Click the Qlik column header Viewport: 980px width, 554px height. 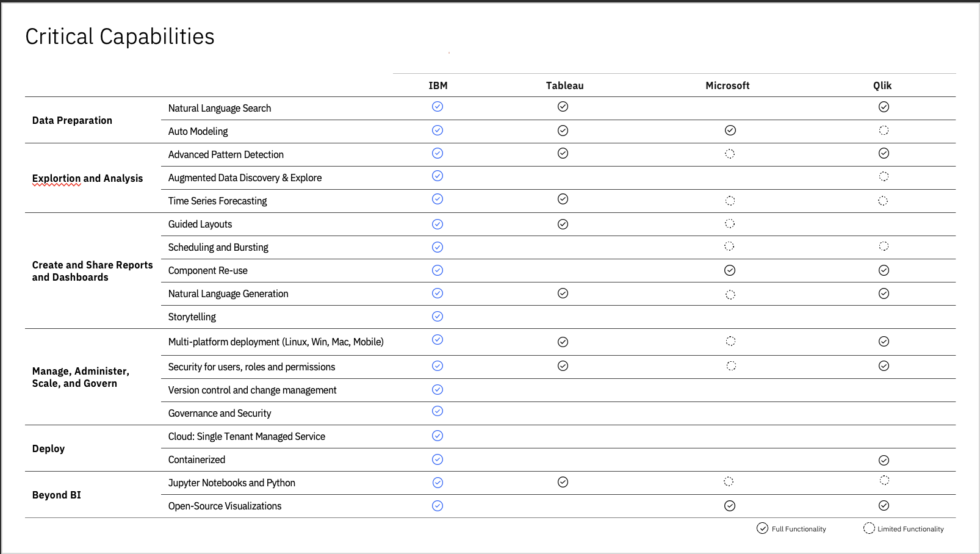point(882,86)
